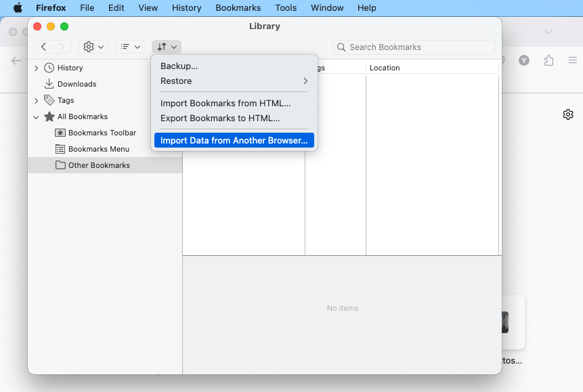Choose Import Bookmarks from HTML...

(225, 104)
